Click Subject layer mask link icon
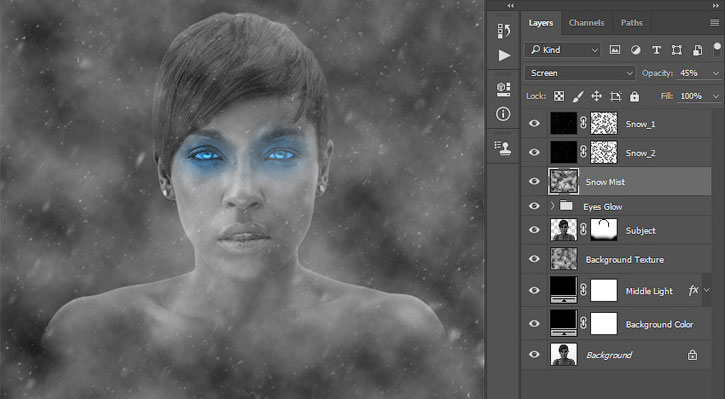This screenshot has width=725, height=399. (584, 230)
